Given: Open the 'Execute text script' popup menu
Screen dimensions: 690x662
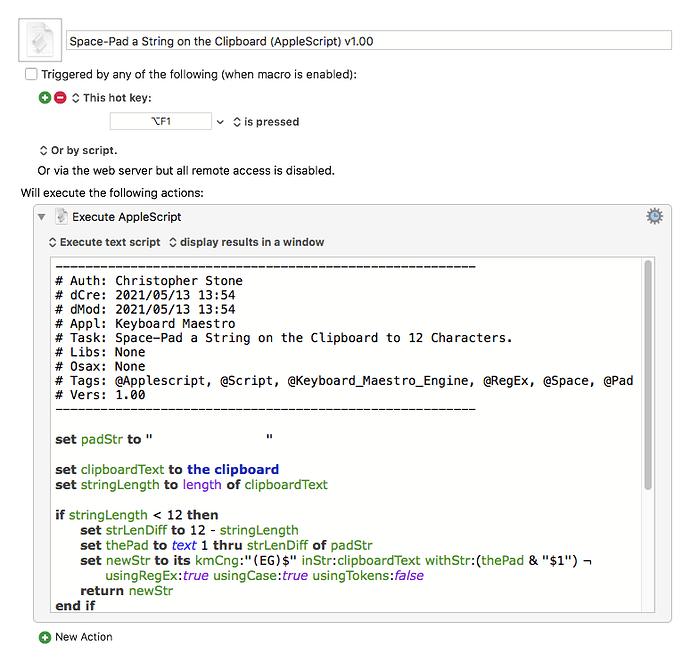Looking at the screenshot, I should 105,242.
